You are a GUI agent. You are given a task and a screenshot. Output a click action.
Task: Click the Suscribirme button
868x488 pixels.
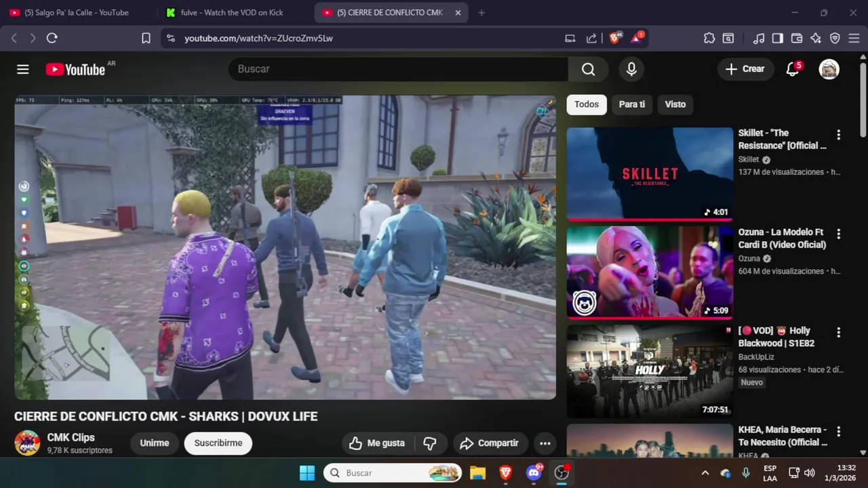218,443
